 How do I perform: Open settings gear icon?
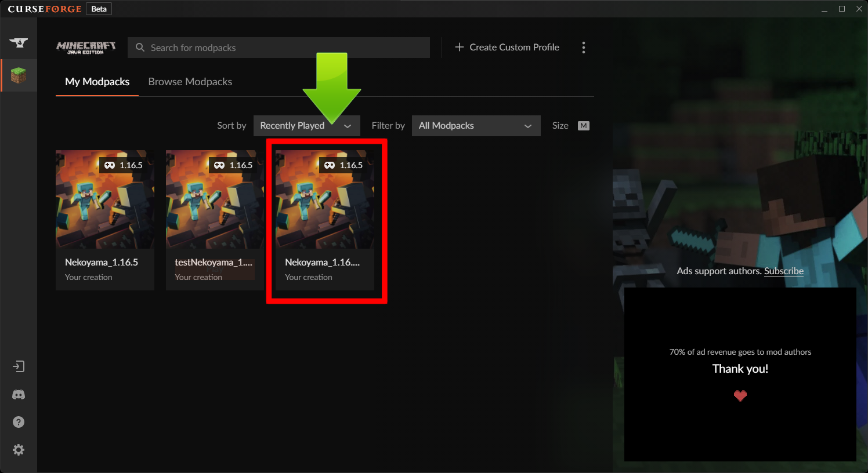pyautogui.click(x=19, y=450)
